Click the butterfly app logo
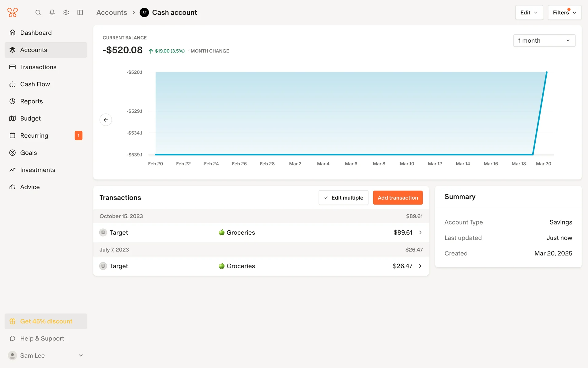 click(x=13, y=13)
